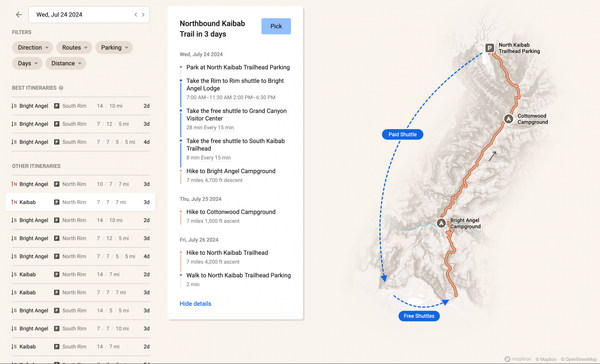
Task: Click North Kaibab Trailhead Parking map marker
Action: pyautogui.click(x=489, y=48)
